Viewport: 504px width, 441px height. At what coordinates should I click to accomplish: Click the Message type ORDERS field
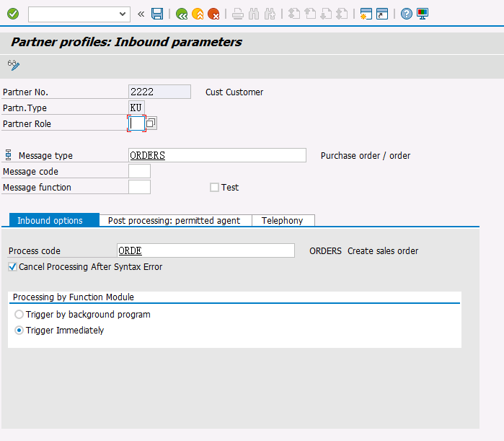pyautogui.click(x=216, y=156)
